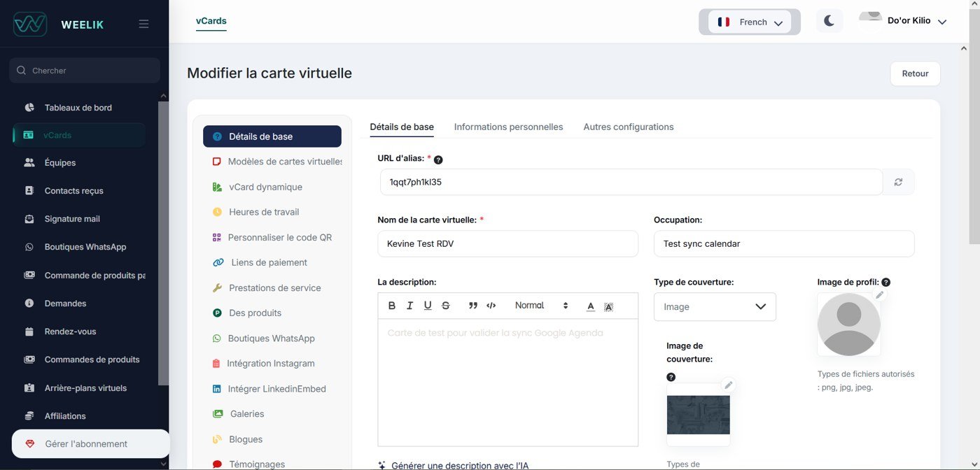Click the search magnifier icon
Screen dimensions: 980x470
[21, 71]
